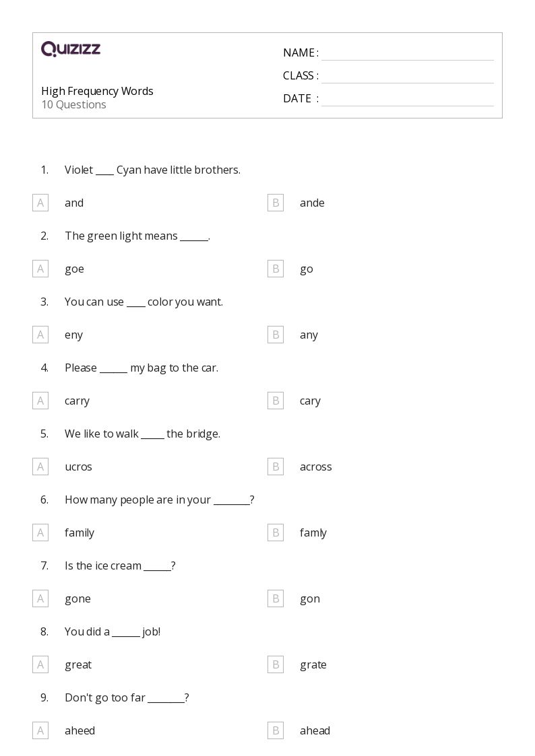The width and height of the screenshot is (535, 756).
Task: Check box A for answer 'and'
Action: tap(40, 203)
